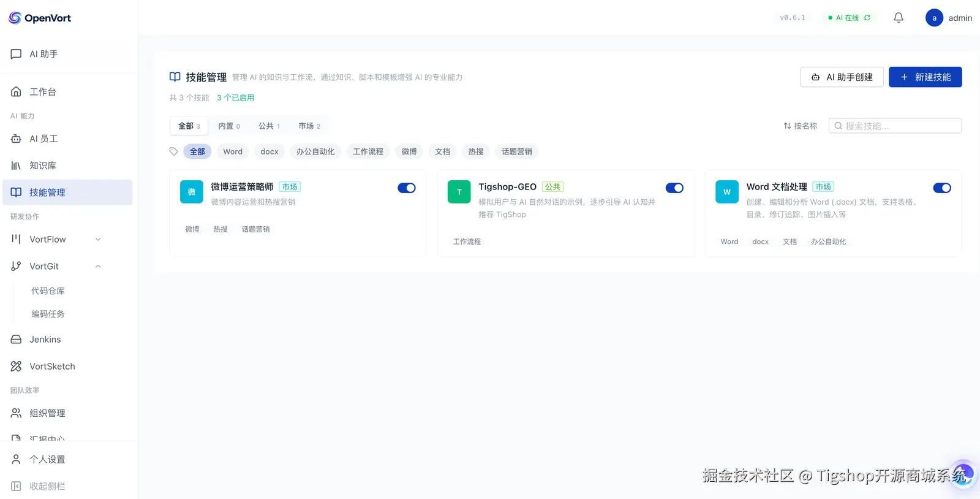
Task: Switch to the 全部 skills tab
Action: pos(189,126)
